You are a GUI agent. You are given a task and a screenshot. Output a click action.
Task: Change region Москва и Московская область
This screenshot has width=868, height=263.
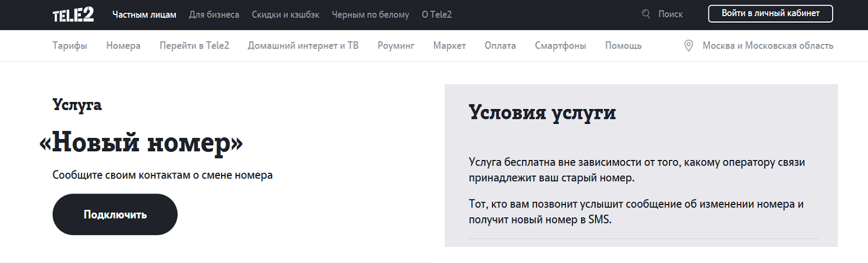(x=768, y=46)
